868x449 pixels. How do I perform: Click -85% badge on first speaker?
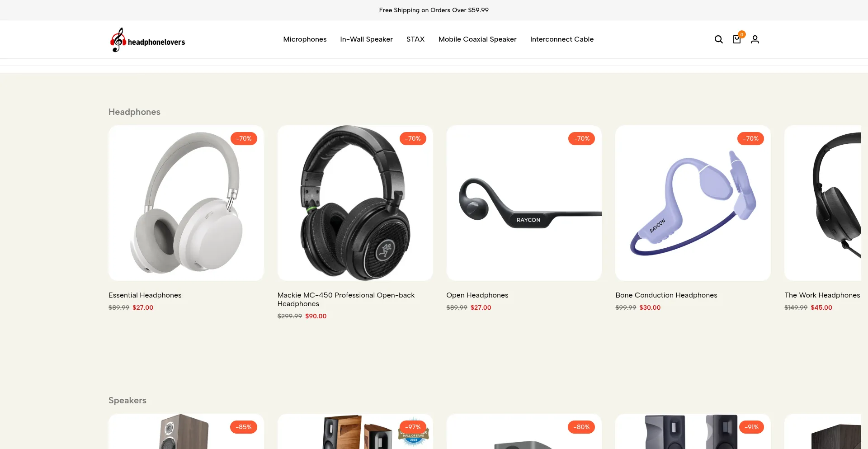244,427
